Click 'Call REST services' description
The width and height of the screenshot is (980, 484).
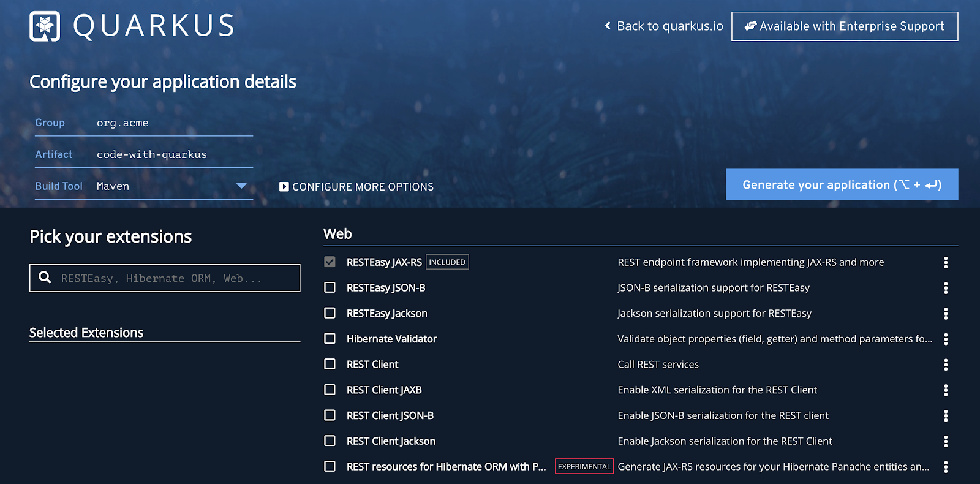pos(658,365)
